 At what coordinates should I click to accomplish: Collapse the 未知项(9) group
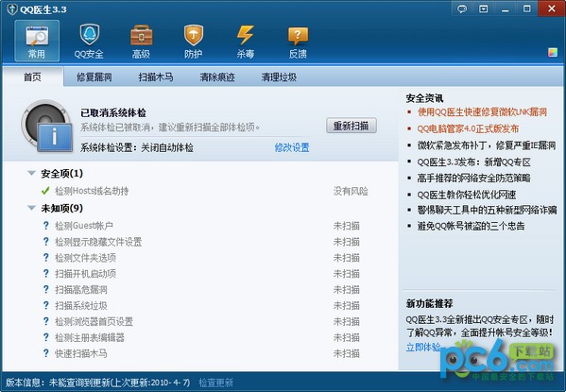click(x=32, y=208)
